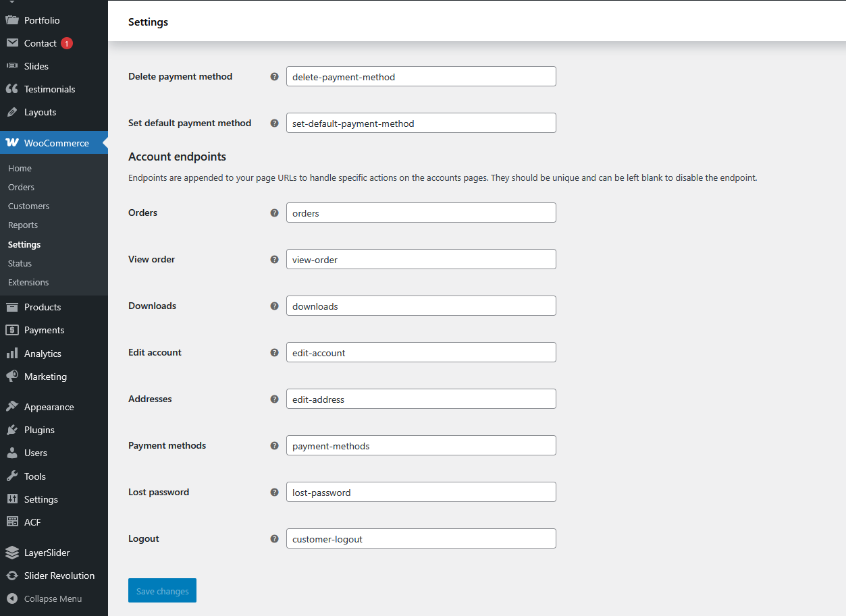
Task: Open Contact menu with notification badge
Action: (41, 43)
